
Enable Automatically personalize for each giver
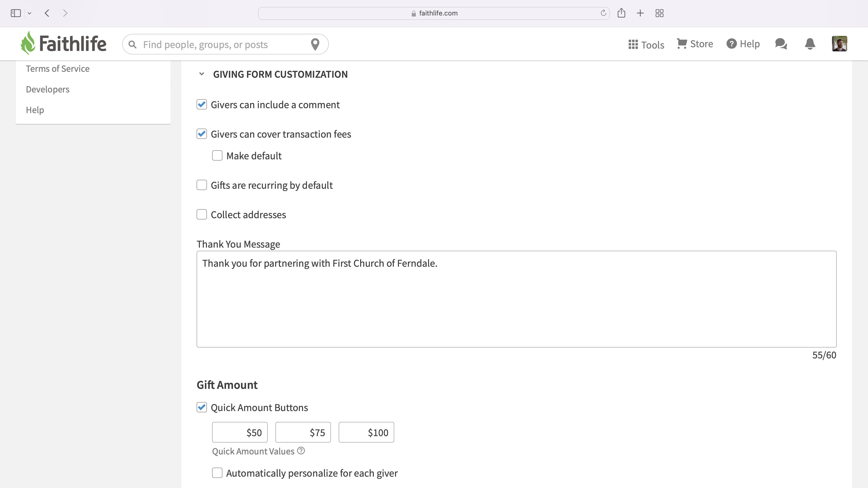[217, 473]
